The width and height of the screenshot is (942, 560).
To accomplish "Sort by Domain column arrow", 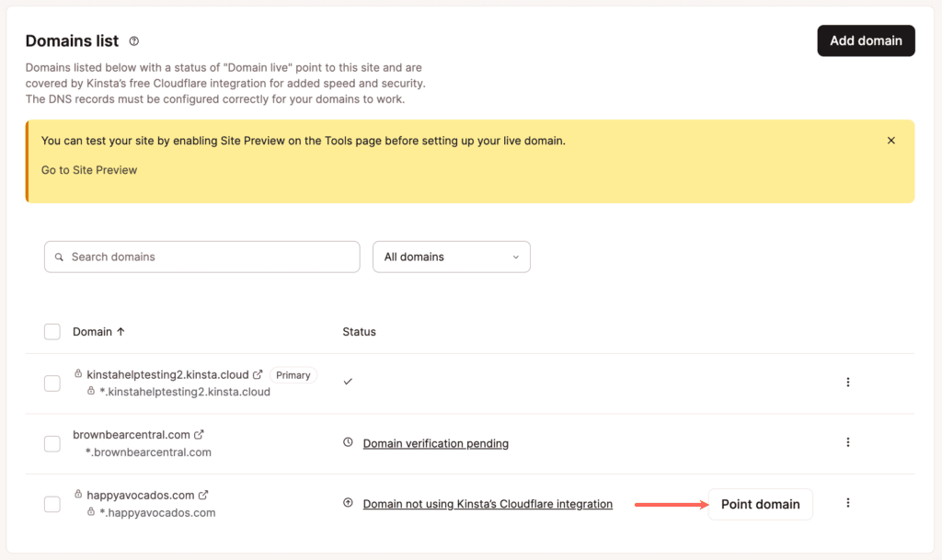I will pos(121,331).
